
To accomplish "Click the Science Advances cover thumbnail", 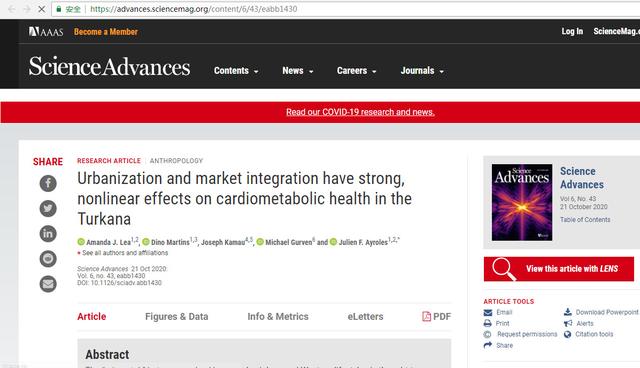I will coord(522,202).
